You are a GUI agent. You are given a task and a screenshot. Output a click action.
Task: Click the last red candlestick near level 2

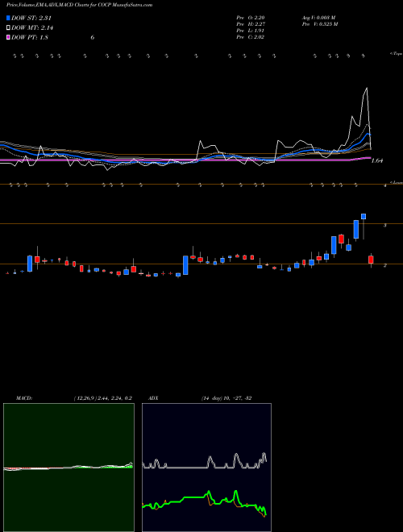(x=371, y=260)
